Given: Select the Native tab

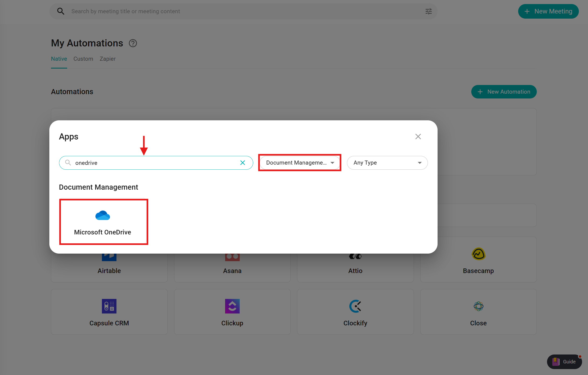Looking at the screenshot, I should (x=59, y=59).
